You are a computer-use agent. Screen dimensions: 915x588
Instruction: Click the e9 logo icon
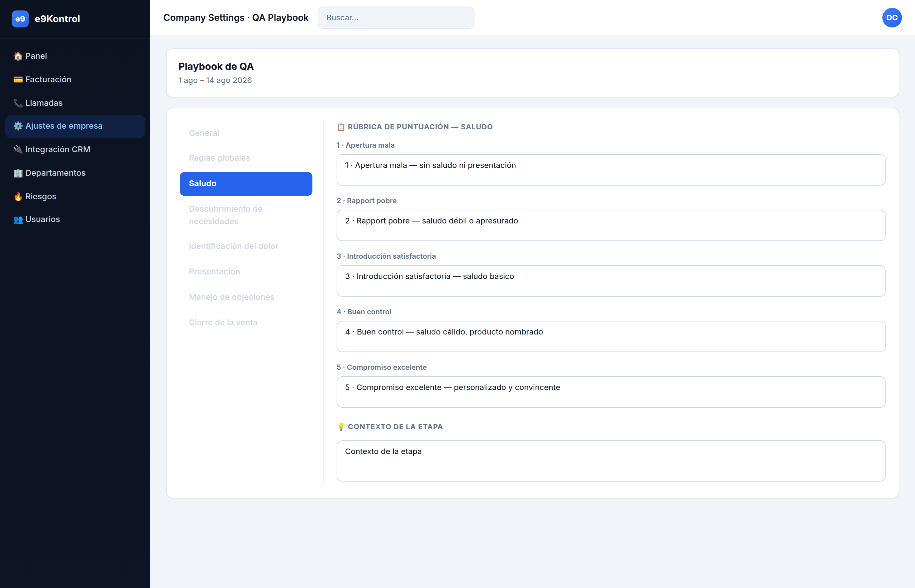pos(20,19)
